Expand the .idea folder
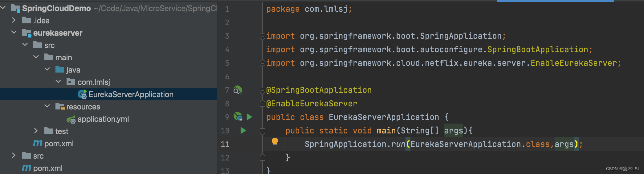The width and height of the screenshot is (644, 174). [x=14, y=20]
